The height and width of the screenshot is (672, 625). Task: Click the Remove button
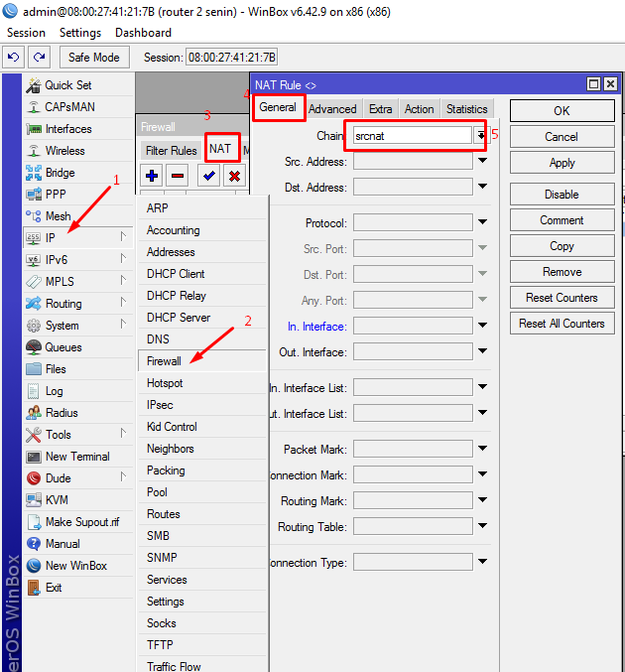[562, 272]
